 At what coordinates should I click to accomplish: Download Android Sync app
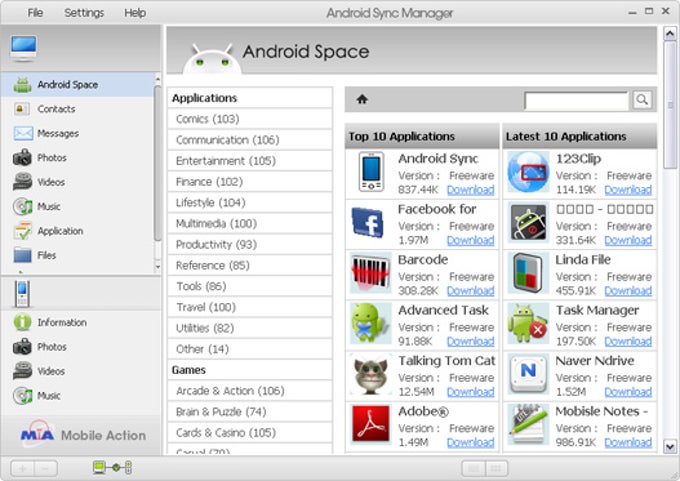(471, 190)
